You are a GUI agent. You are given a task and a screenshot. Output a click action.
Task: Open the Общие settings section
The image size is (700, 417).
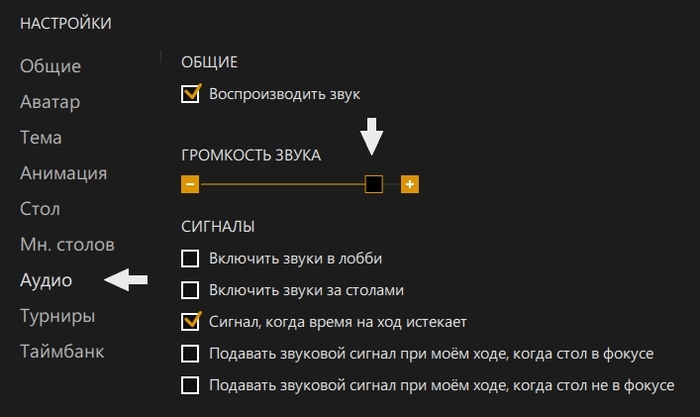[x=50, y=66]
